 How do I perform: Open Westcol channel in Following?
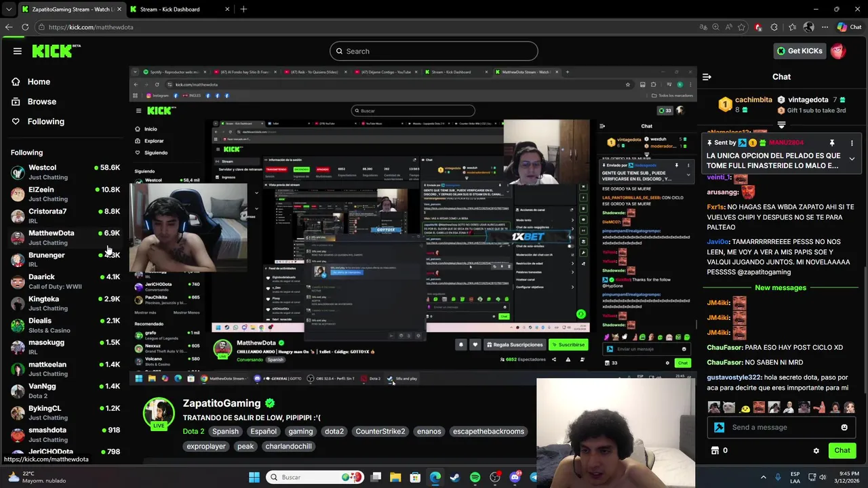65,172
